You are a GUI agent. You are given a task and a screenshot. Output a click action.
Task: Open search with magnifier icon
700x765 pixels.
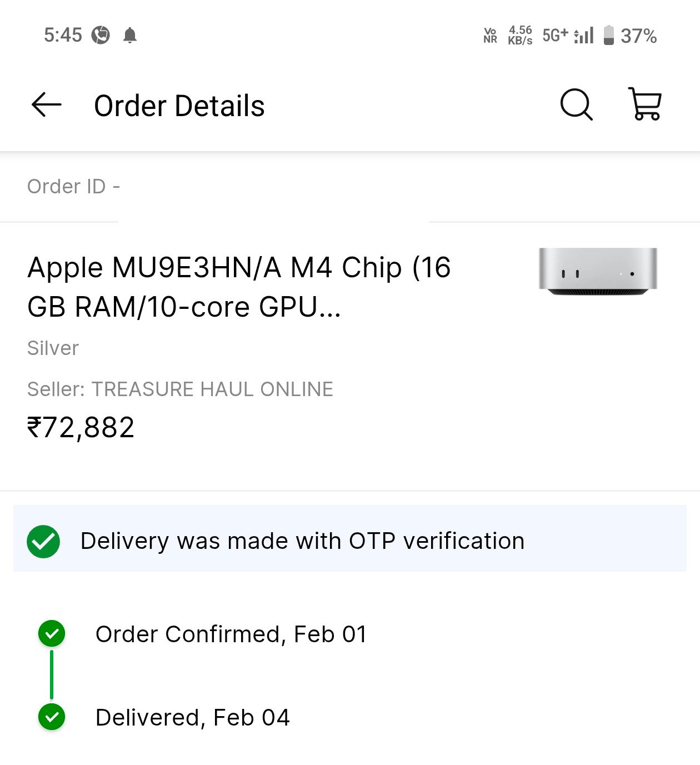click(x=576, y=104)
